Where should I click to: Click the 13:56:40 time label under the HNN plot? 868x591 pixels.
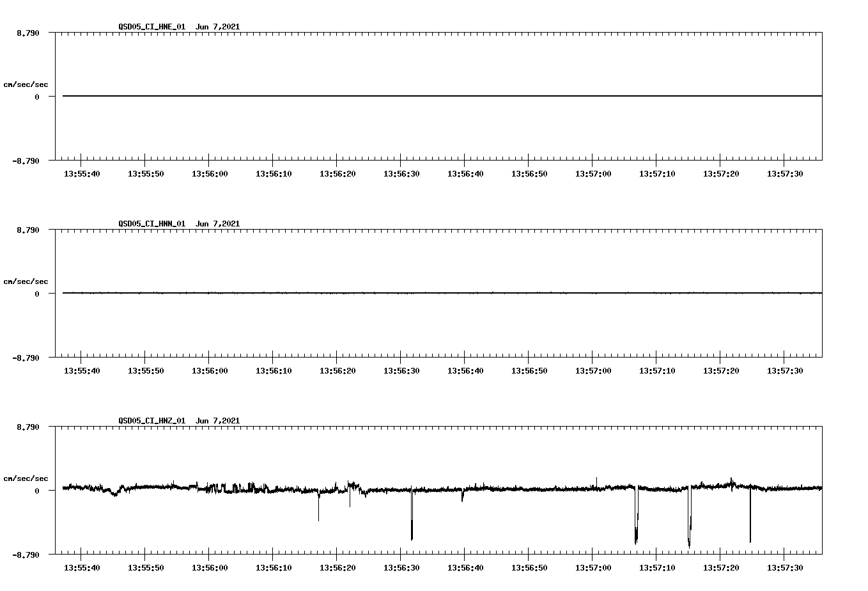pyautogui.click(x=465, y=371)
